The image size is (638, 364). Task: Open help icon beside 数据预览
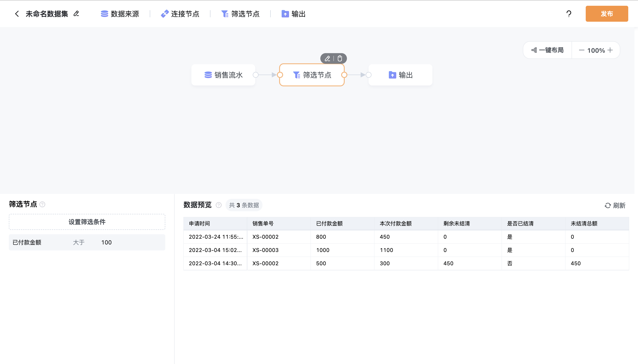pyautogui.click(x=219, y=205)
